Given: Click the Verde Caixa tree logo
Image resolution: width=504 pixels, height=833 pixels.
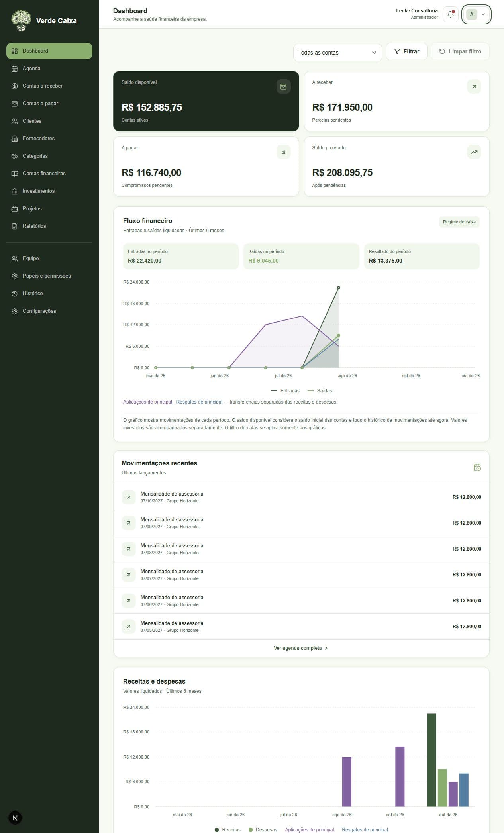Looking at the screenshot, I should pos(21,20).
